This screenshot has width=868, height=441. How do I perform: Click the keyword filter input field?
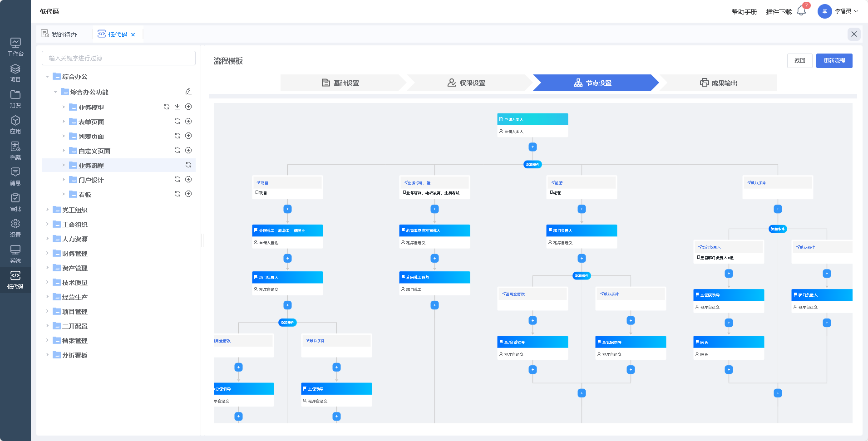118,58
